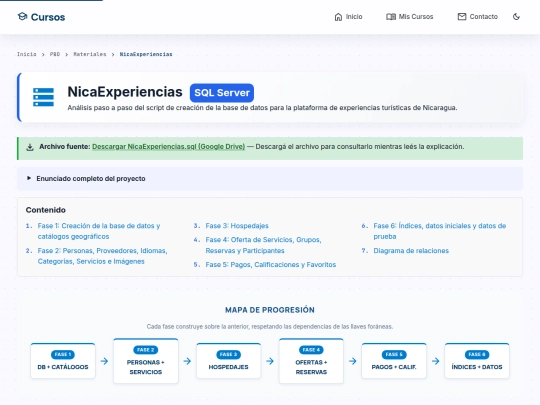Go to Inicio in the breadcrumb
This screenshot has height=405, width=540.
coord(27,54)
